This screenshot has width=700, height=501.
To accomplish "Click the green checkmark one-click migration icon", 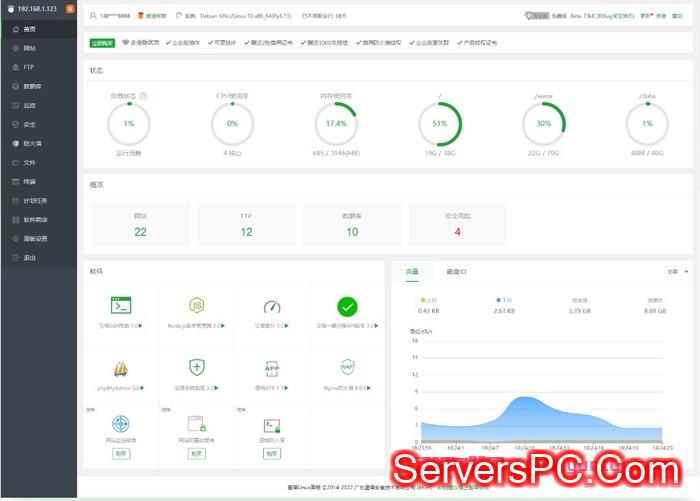I will (x=347, y=306).
